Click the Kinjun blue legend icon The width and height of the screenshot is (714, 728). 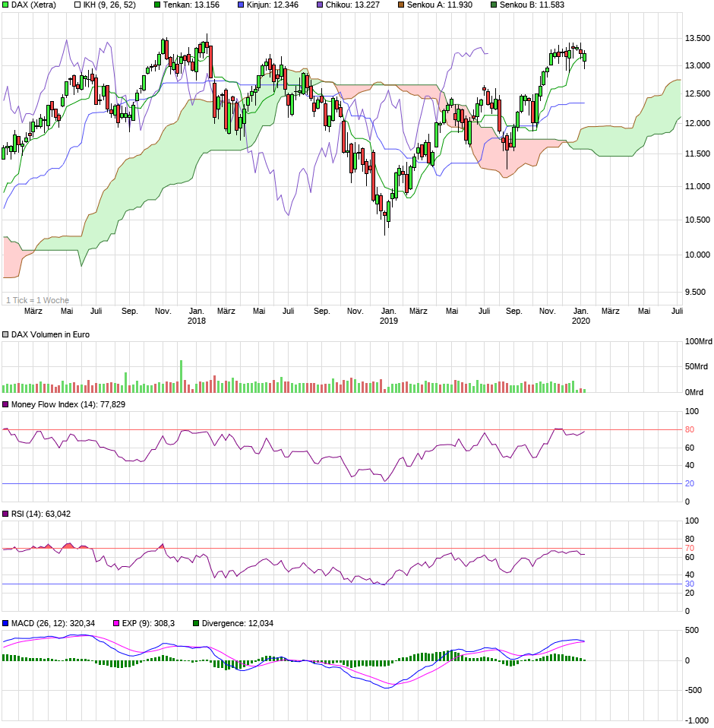(x=240, y=6)
